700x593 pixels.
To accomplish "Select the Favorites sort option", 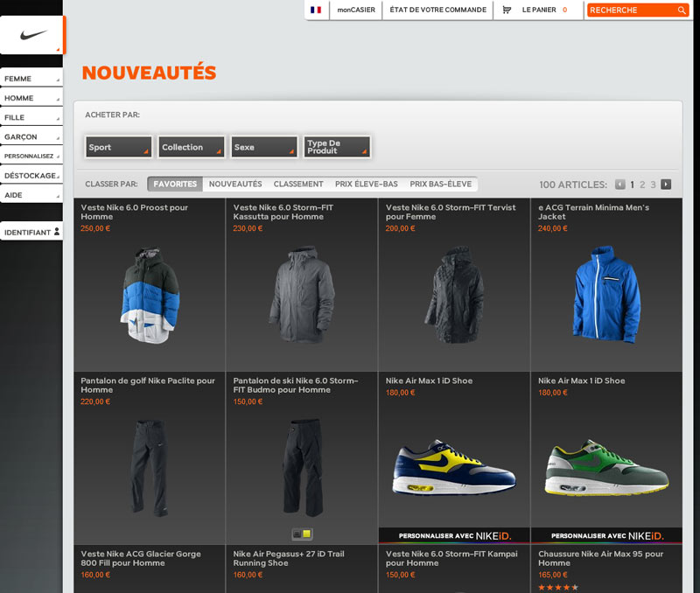I will [175, 185].
